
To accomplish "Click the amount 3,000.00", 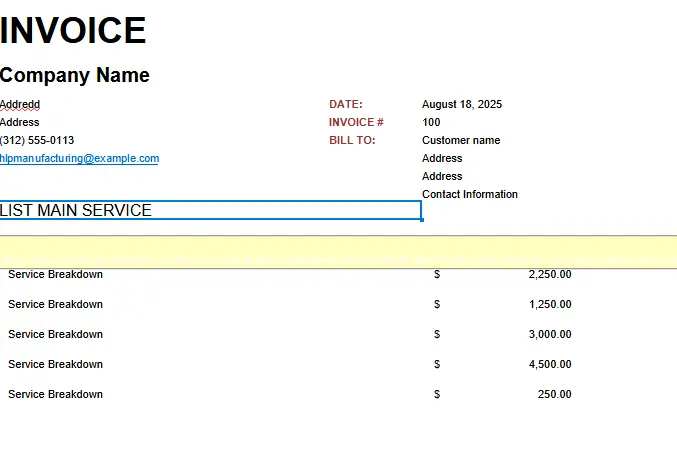I will click(550, 335).
